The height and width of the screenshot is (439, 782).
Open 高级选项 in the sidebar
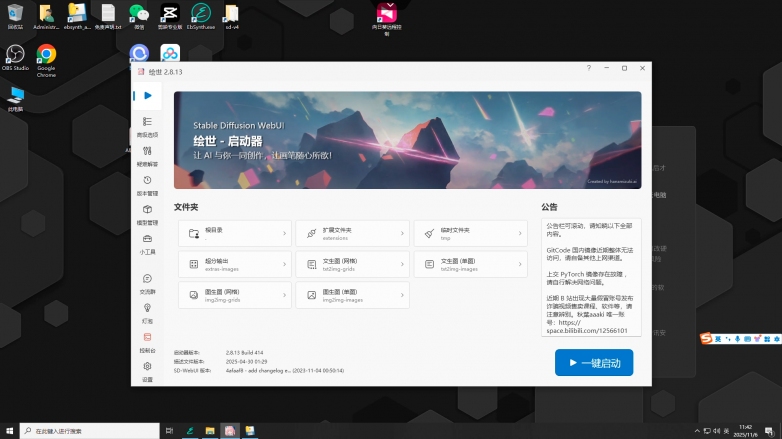(x=147, y=126)
